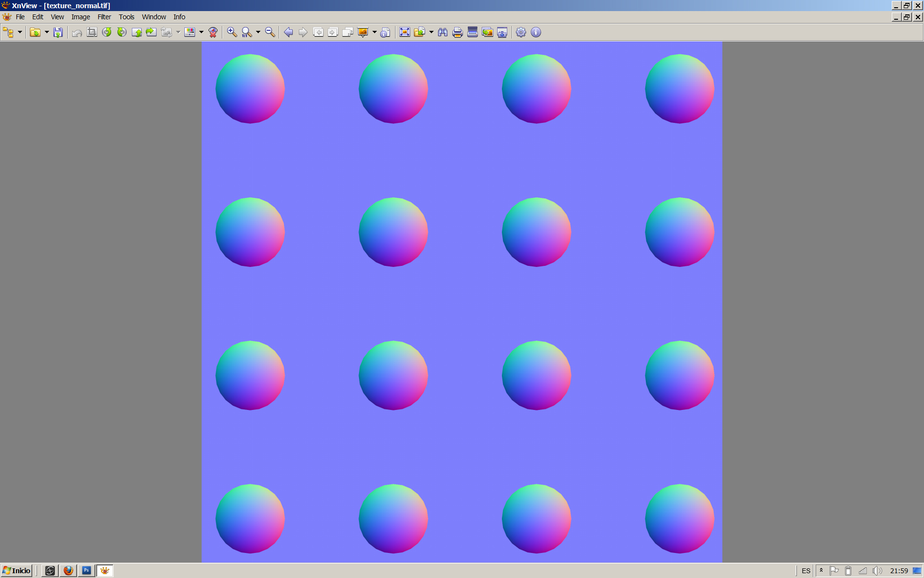Rotate image counter-clockwise with green arrow
924x578 pixels.
(x=107, y=32)
